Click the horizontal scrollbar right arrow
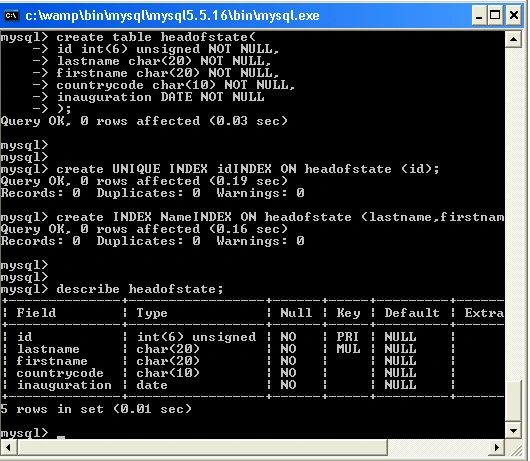530x461 pixels. point(497,447)
